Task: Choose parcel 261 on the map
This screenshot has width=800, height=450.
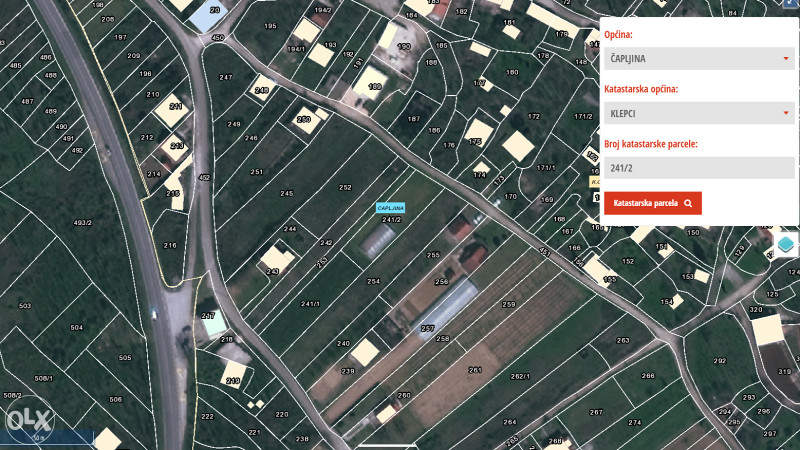Action: [475, 370]
